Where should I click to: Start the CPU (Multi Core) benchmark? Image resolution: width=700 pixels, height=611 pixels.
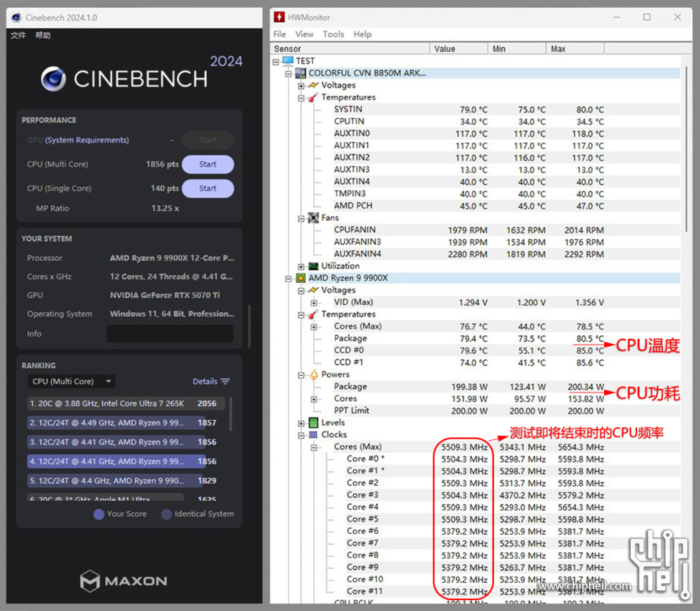207,164
